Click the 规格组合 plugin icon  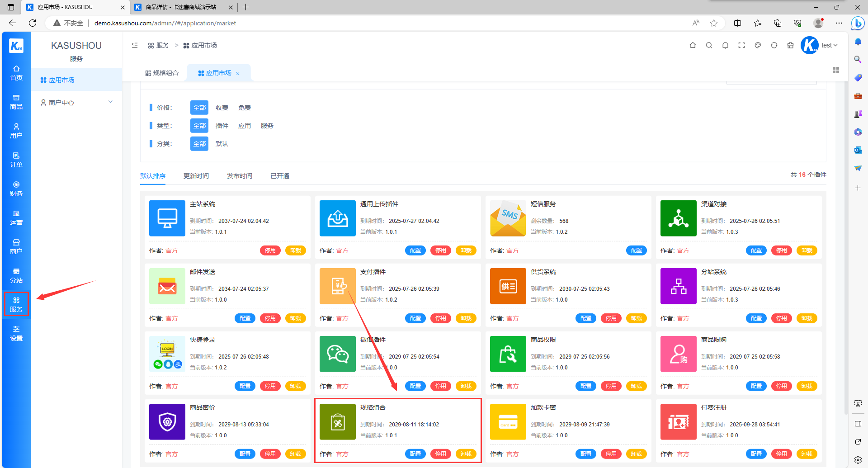pos(338,421)
